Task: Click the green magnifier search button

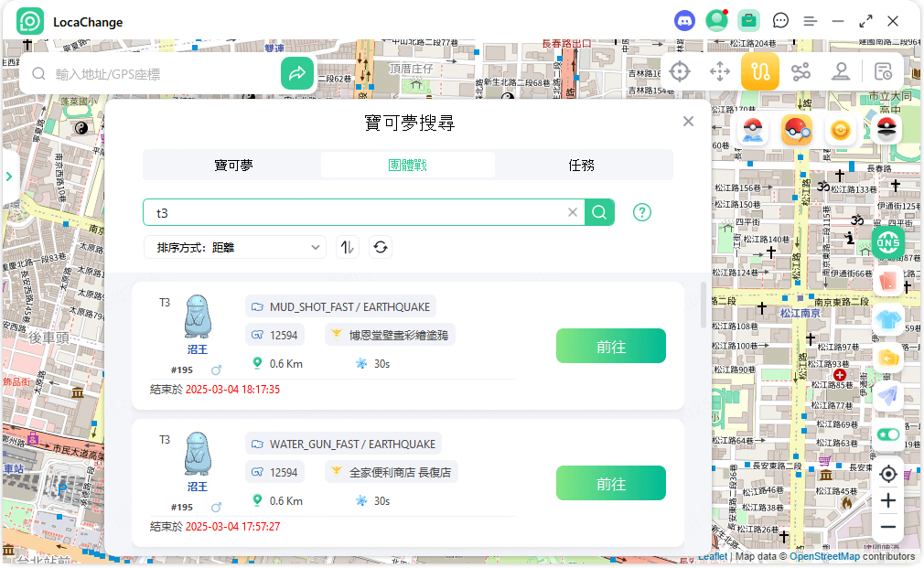Action: point(599,212)
